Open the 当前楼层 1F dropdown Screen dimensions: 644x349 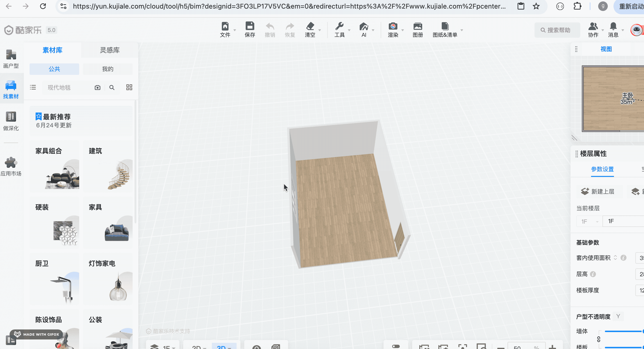coord(589,221)
